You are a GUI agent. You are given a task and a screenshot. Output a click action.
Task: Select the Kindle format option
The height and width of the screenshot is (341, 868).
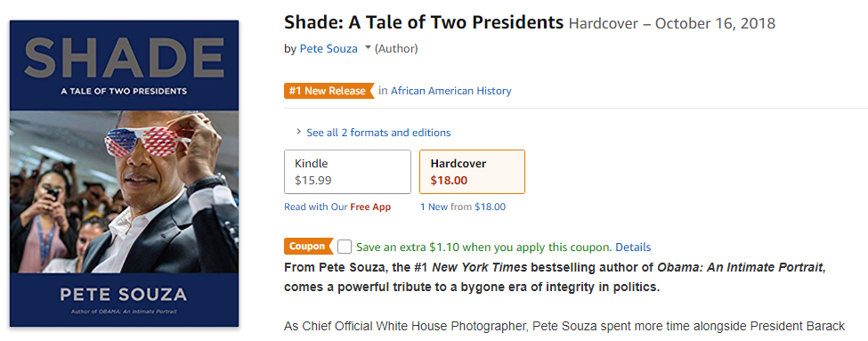coord(347,172)
